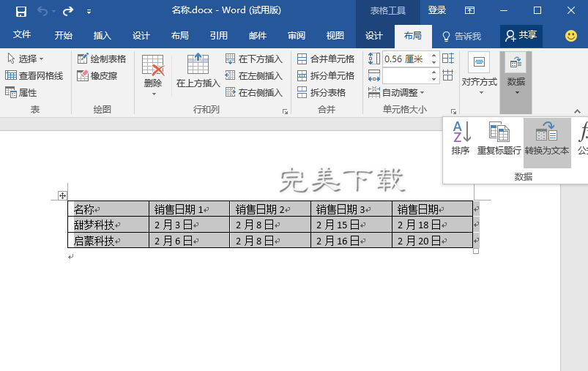588x371 pixels.
Task: Click the empty column width field
Action: [x=406, y=75]
